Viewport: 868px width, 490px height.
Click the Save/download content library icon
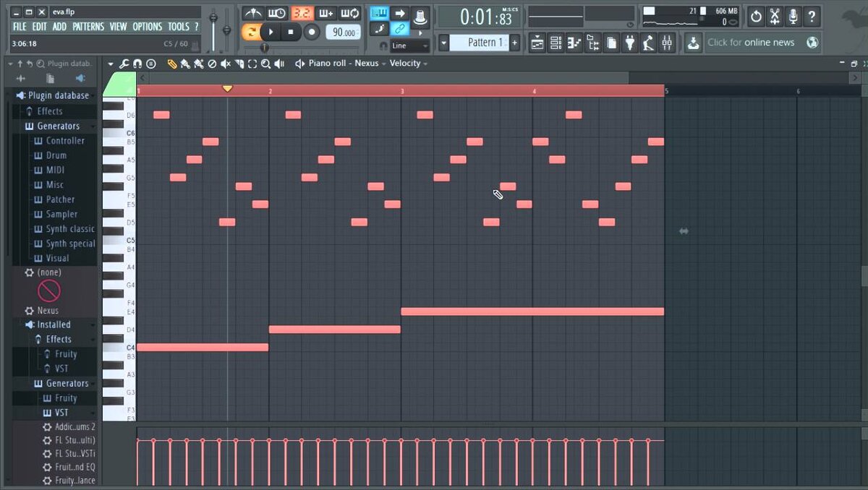(x=693, y=43)
